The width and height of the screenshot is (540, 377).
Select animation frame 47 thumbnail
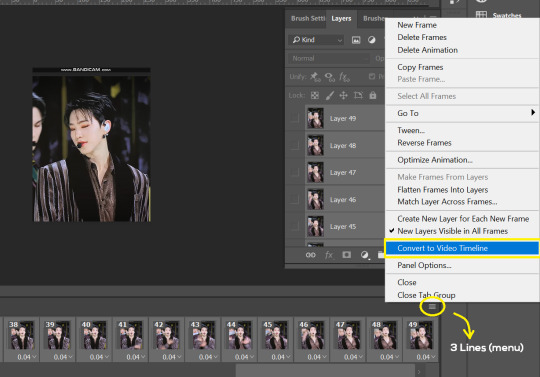click(x=348, y=336)
